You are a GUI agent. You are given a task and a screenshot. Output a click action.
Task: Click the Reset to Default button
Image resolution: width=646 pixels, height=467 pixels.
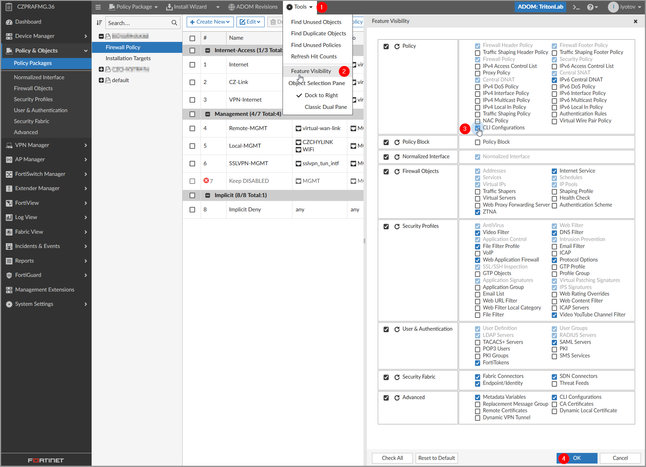[436, 458]
